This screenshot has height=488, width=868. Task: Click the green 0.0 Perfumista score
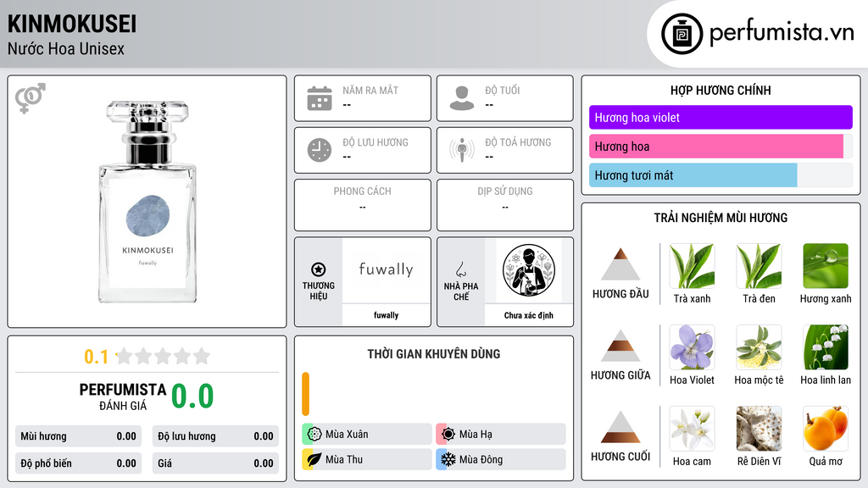[192, 396]
